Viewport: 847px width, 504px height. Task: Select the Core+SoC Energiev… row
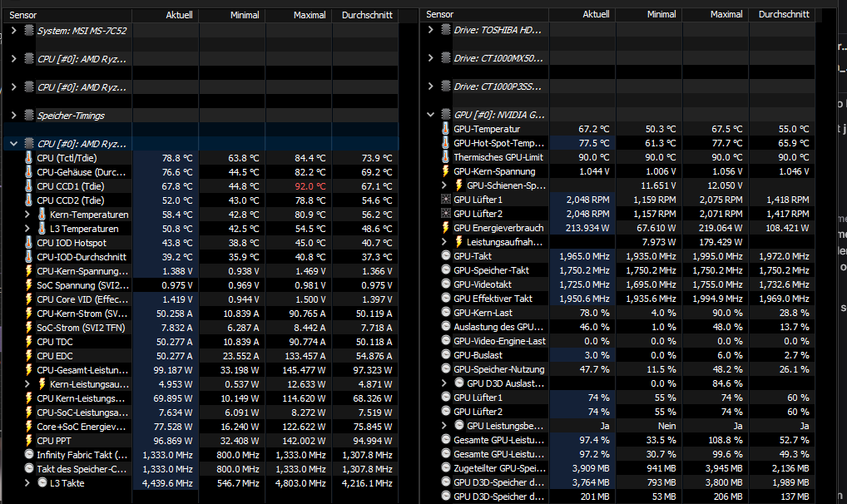click(201, 426)
